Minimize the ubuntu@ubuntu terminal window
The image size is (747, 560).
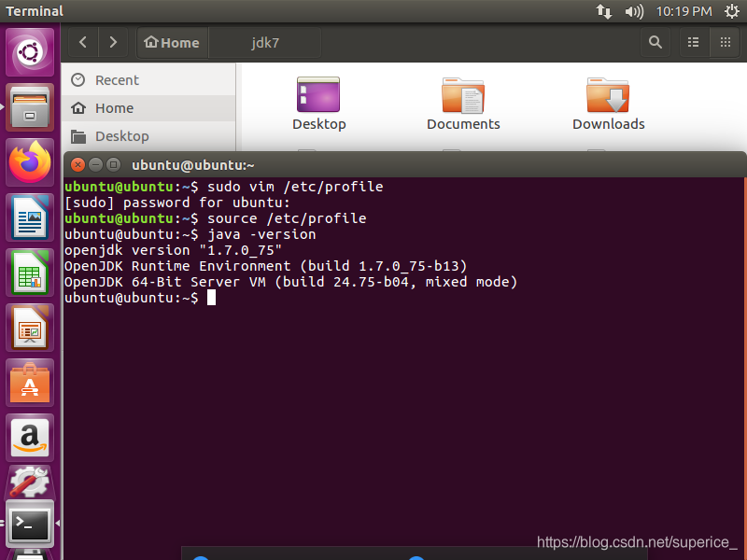(96, 165)
